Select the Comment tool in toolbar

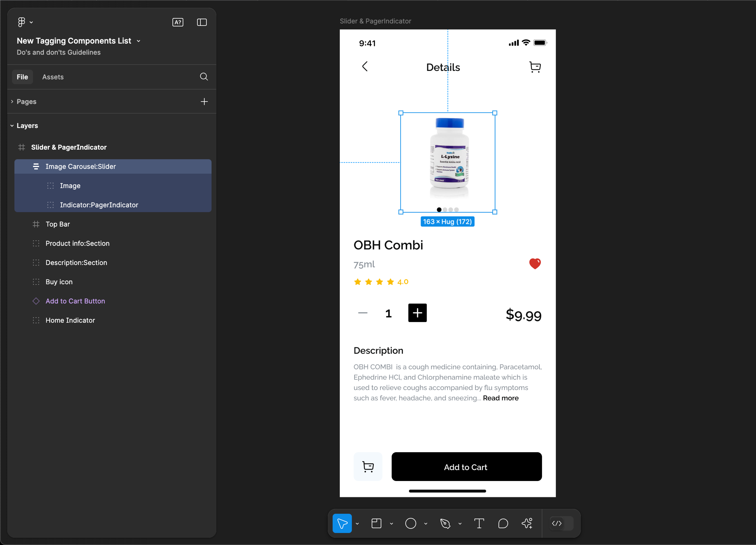[x=503, y=523]
